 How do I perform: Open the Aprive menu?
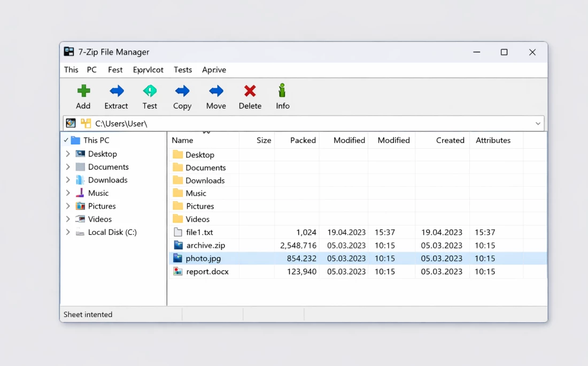(214, 70)
